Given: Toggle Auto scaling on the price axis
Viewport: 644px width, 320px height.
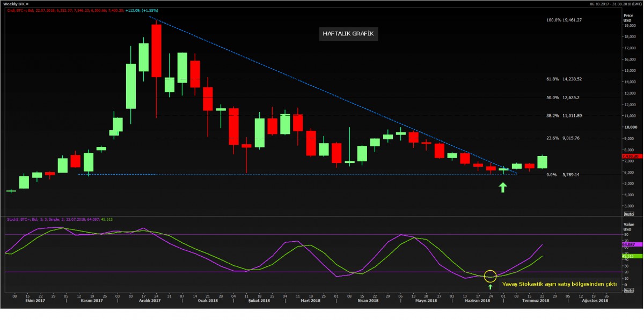Looking at the screenshot, I should pyautogui.click(x=628, y=213).
